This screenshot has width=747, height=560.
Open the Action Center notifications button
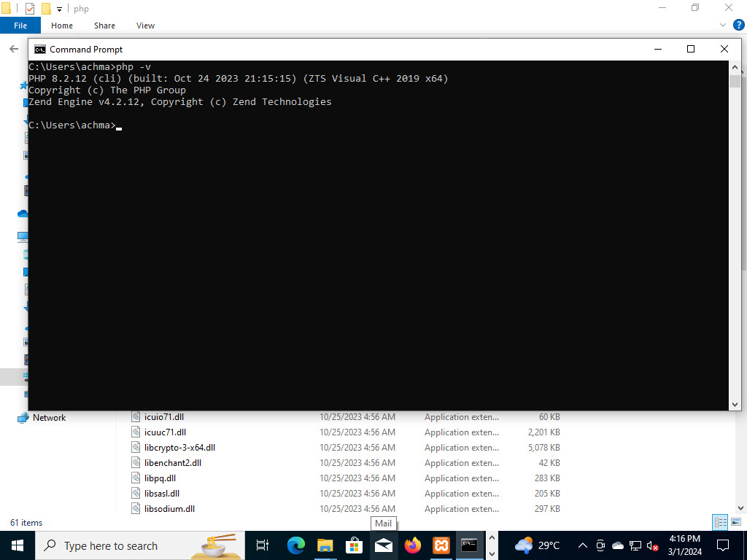click(721, 545)
